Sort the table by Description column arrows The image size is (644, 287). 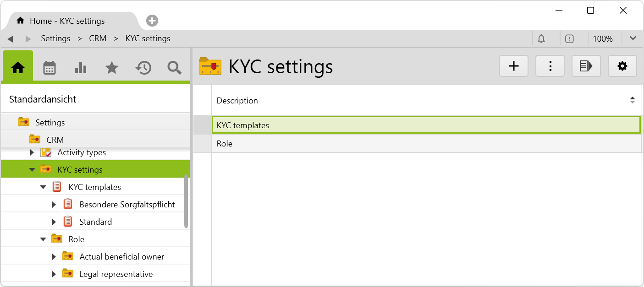coord(632,100)
